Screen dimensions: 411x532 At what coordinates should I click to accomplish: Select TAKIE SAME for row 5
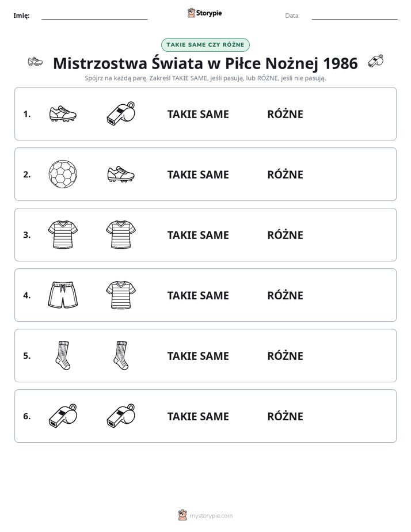(x=198, y=356)
